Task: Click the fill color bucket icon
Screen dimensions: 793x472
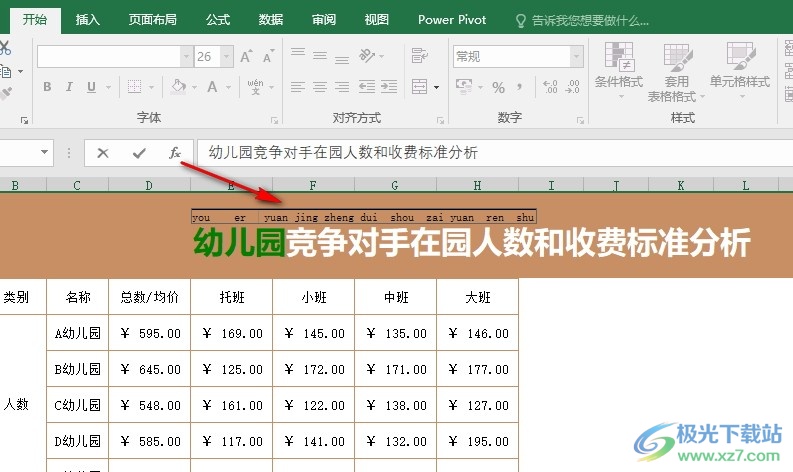Action: (179, 87)
